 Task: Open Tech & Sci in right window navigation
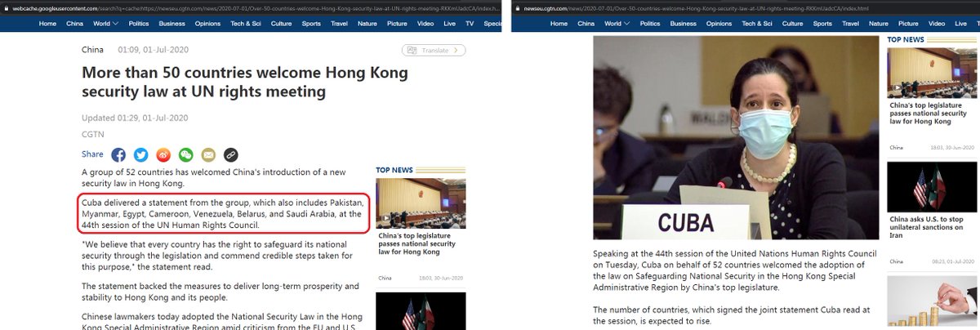coord(758,24)
